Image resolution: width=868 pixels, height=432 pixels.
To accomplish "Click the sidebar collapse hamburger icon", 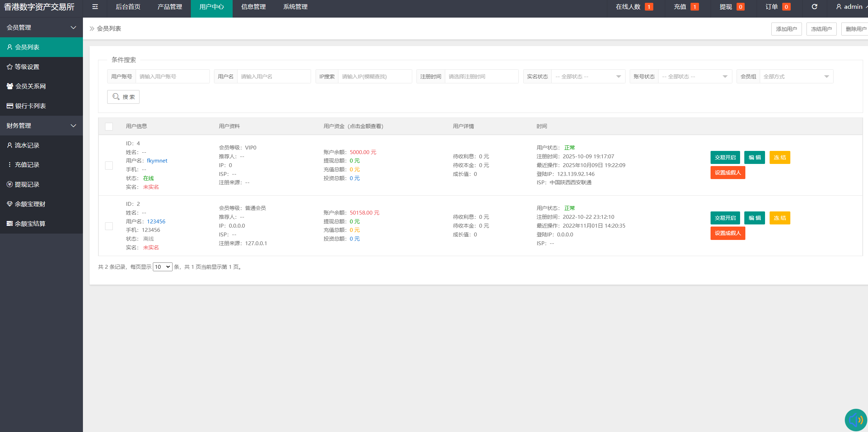I will 95,7.
